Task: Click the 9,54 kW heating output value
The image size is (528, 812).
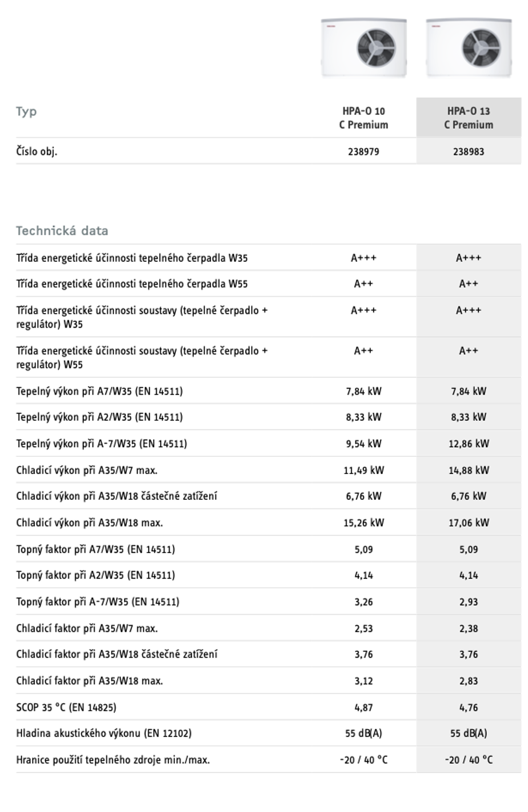Action: tap(363, 444)
